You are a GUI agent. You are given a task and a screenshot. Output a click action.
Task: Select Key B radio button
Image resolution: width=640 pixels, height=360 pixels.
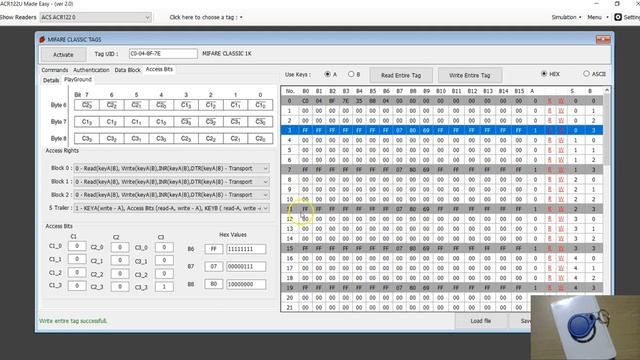coord(351,74)
